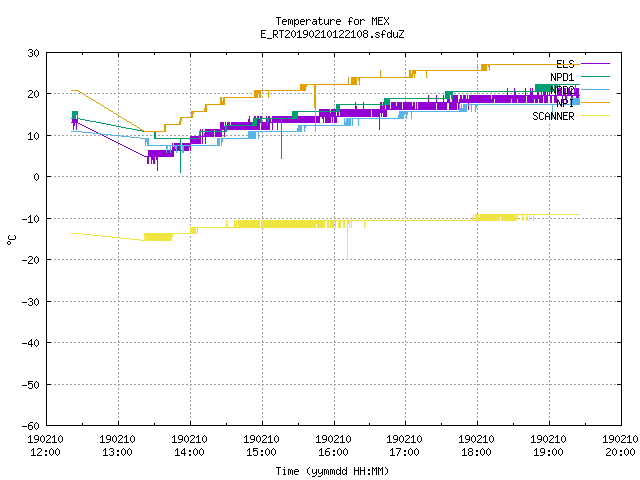Click the y-axis tick value 10
Viewport: 640px width, 480px height.
click(33, 136)
